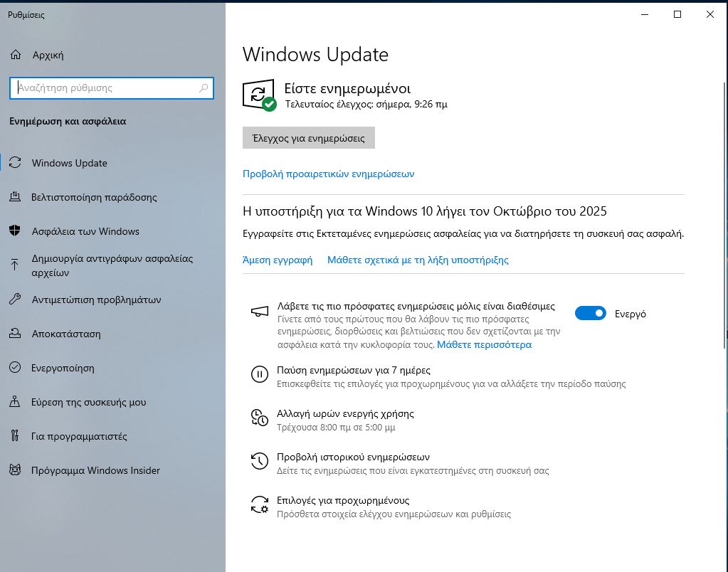
Task: Click the Windows Update page heading
Action: 315,54
